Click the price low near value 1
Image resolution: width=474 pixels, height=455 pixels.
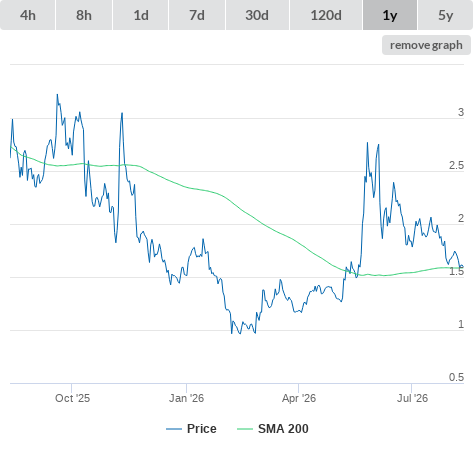(232, 333)
